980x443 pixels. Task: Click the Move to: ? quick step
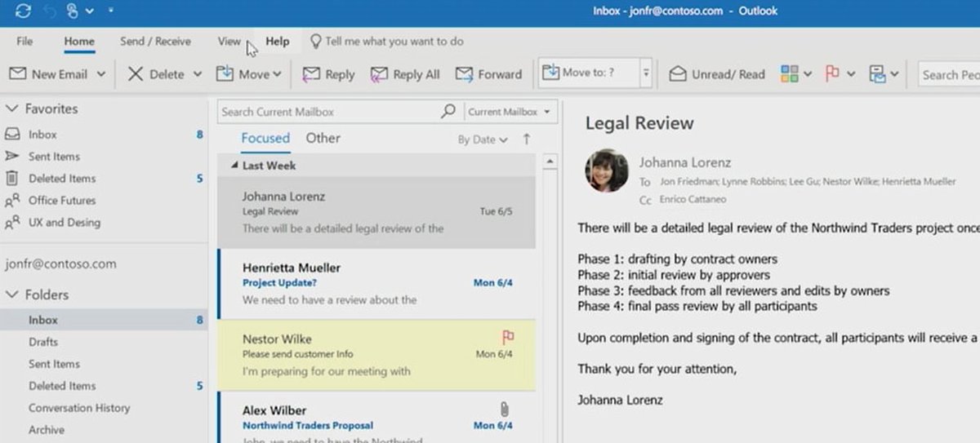(x=590, y=73)
